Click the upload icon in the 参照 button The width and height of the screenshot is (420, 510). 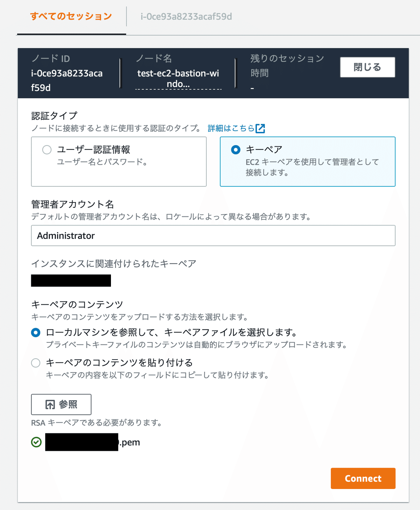tap(50, 405)
